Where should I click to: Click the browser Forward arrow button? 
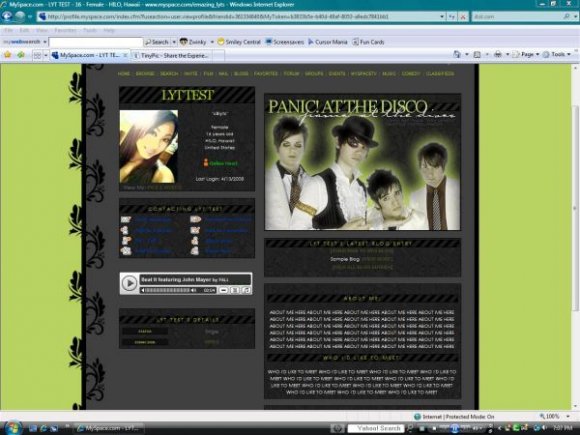(x=20, y=17)
